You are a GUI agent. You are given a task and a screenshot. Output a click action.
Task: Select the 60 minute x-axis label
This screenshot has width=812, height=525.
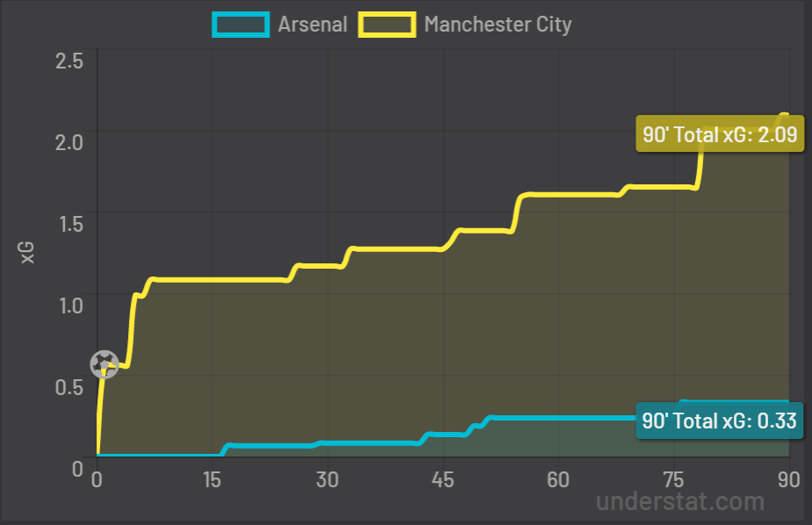557,479
